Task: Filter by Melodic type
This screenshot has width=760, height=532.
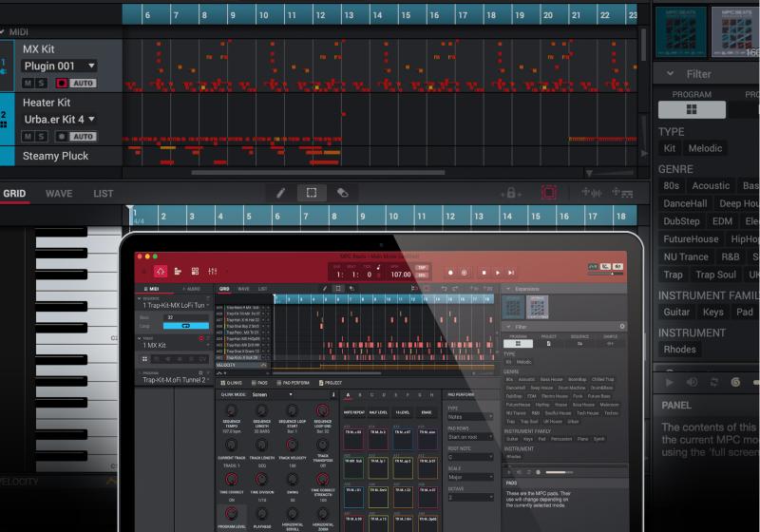Action: click(705, 148)
